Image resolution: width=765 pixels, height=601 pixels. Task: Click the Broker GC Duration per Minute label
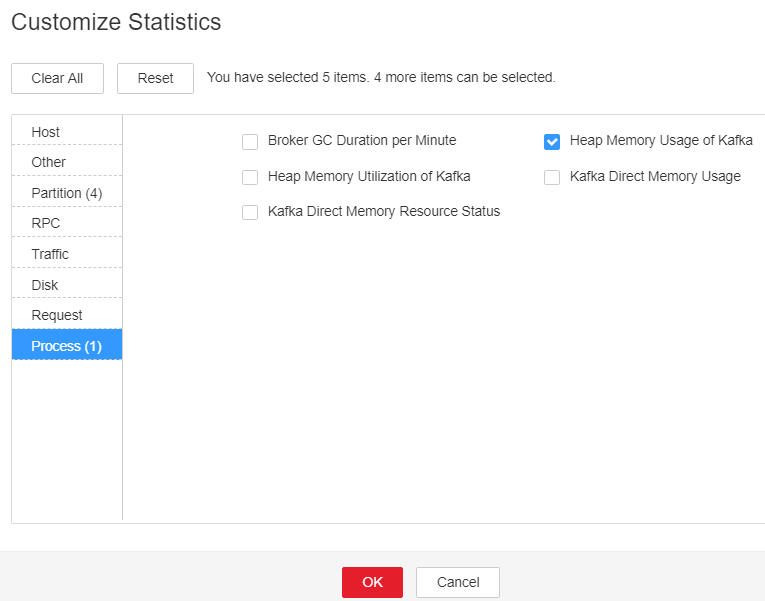tap(362, 140)
